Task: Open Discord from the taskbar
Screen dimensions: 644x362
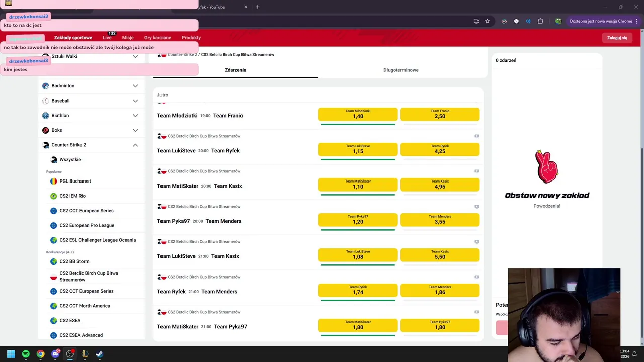Action: coord(55,354)
